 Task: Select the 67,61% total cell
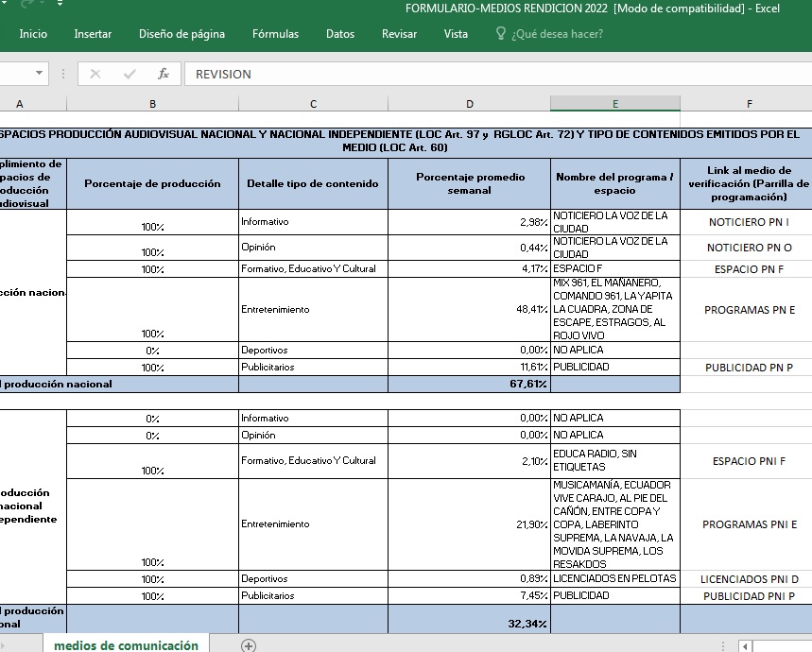coord(469,385)
